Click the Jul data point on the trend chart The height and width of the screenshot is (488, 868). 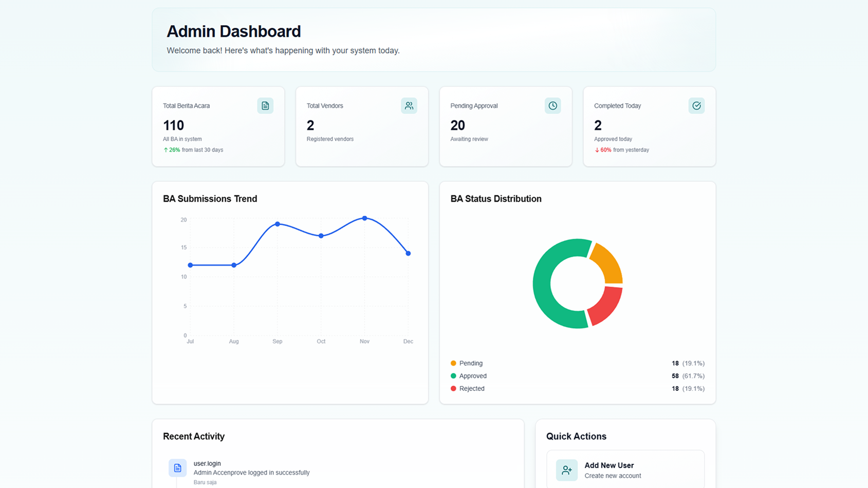pyautogui.click(x=190, y=265)
